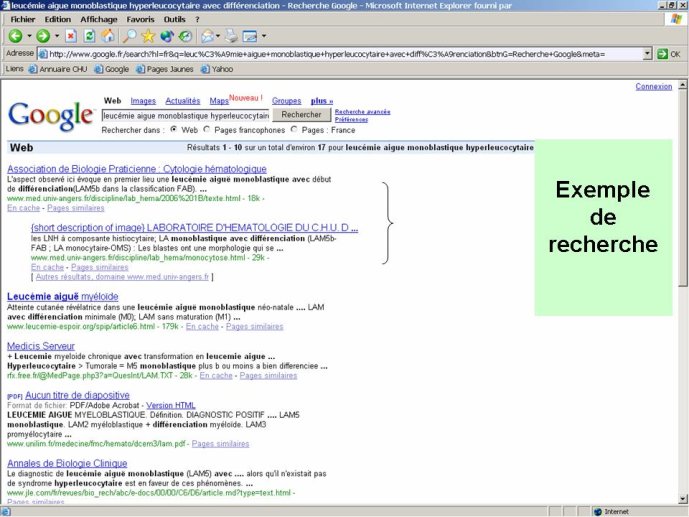The width and height of the screenshot is (689, 517).
Task: Switch to the Groupes search tab
Action: tap(286, 101)
